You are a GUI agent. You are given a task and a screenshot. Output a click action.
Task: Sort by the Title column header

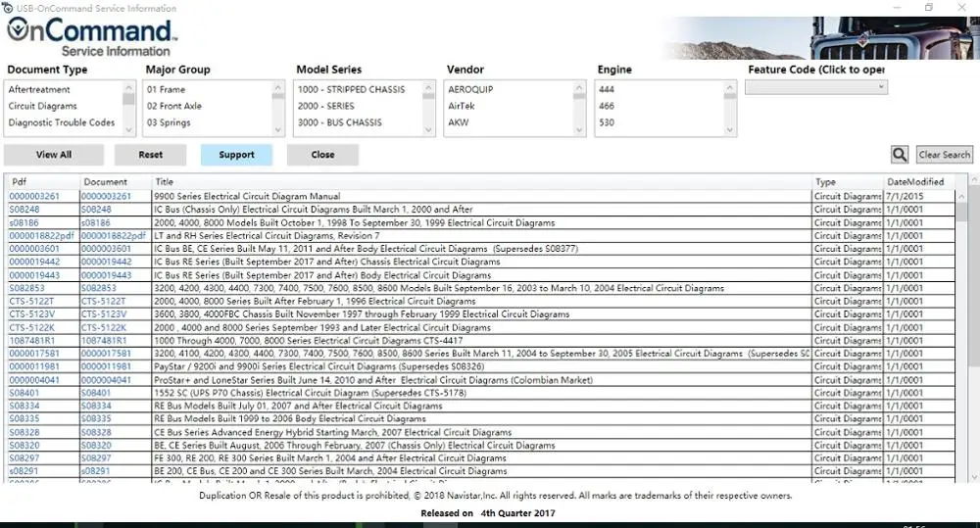coord(165,182)
